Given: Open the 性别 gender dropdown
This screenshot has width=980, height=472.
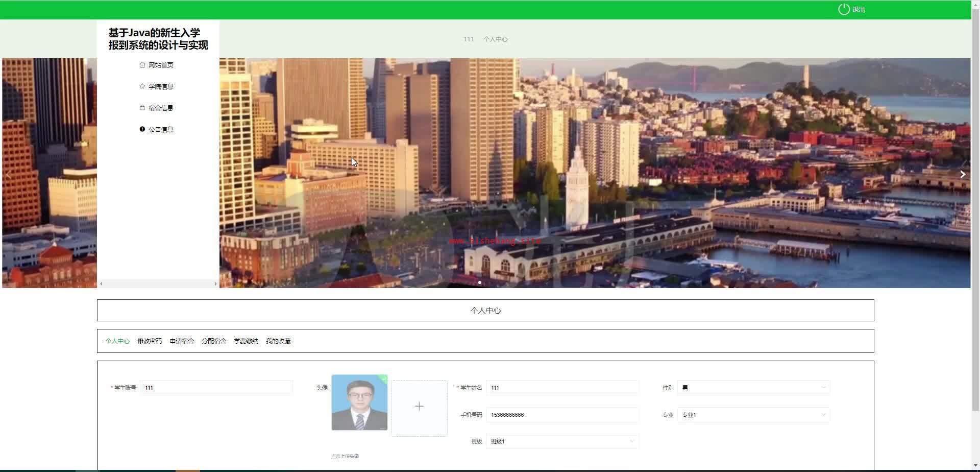Looking at the screenshot, I should [753, 388].
